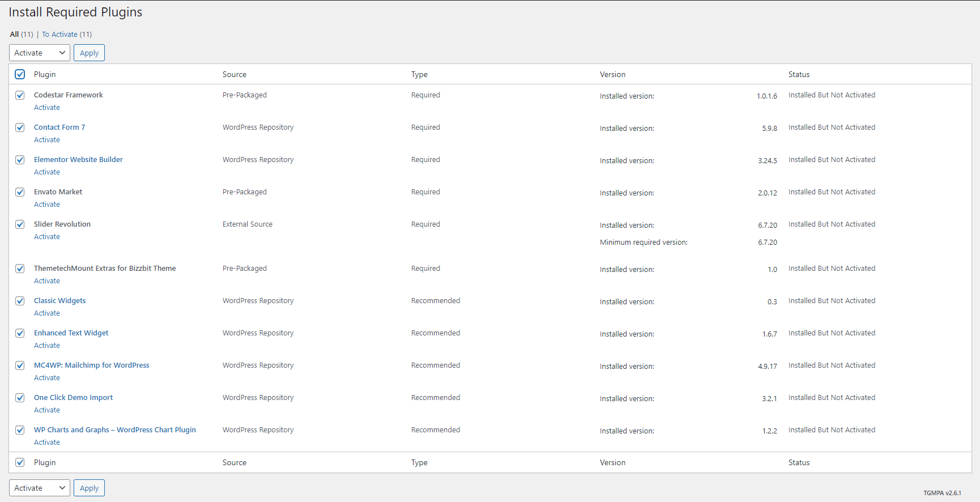Image resolution: width=980 pixels, height=502 pixels.
Task: Activate the One Click Demo Import plugin
Action: click(47, 410)
